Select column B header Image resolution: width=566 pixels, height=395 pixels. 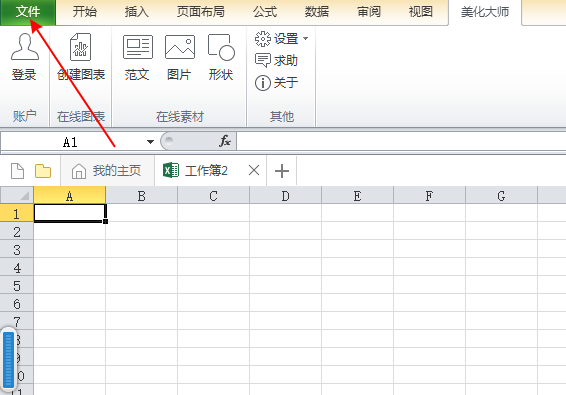[x=142, y=195]
